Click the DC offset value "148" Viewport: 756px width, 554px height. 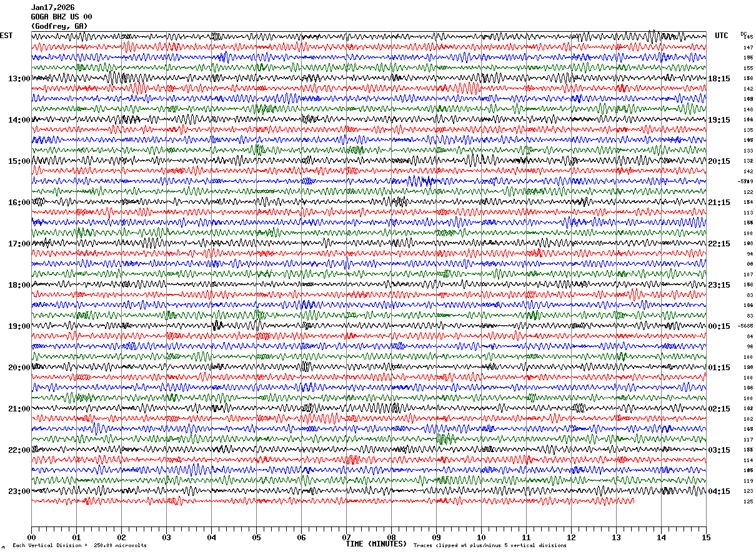[x=748, y=109]
